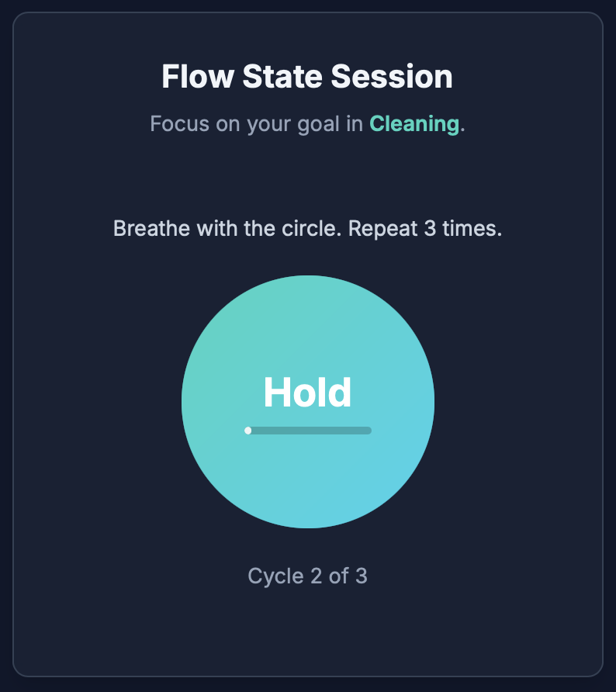Click the right end of the Hold progress bar
The height and width of the screenshot is (692, 616).
(x=368, y=431)
